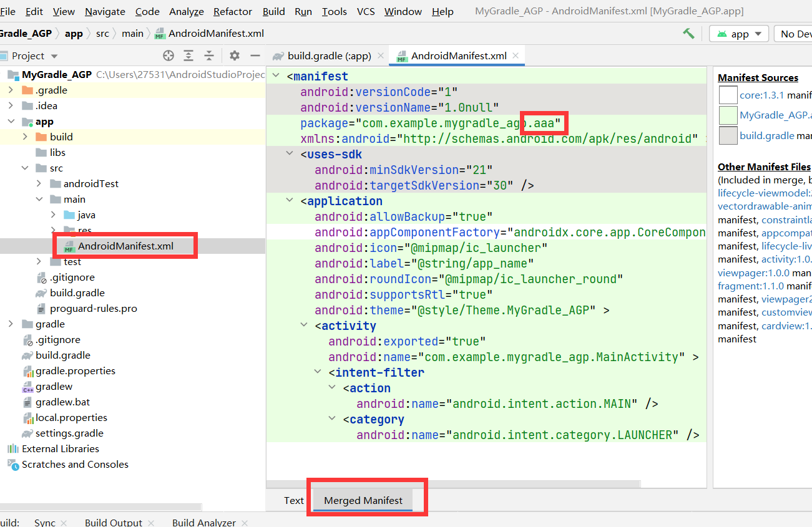
Task: Select AndroidManifest.xml in the project tree
Action: click(125, 246)
